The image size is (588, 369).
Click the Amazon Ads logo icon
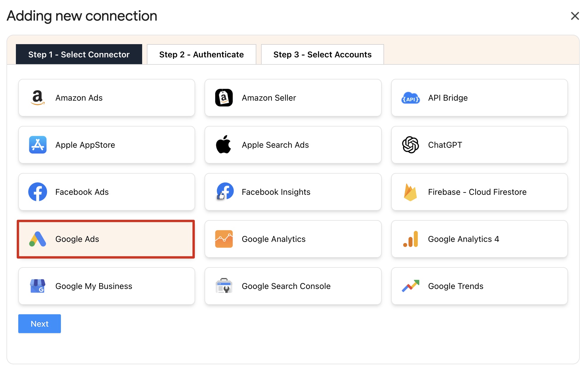point(38,98)
